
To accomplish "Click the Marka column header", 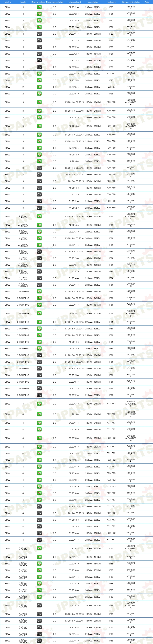I will (x=7, y=2).
